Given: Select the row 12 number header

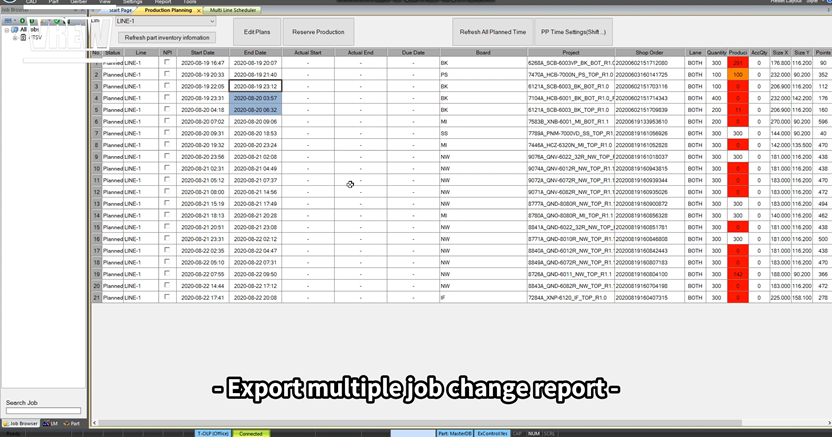Looking at the screenshot, I should coord(97,192).
